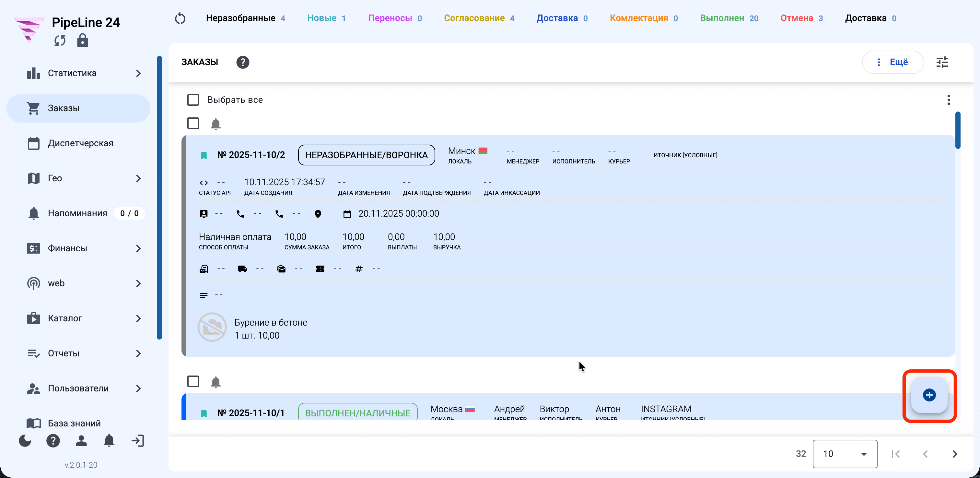Viewport: 980px width, 478px height.
Task: Open the user profile icon in sidebar footer
Action: (x=81, y=441)
